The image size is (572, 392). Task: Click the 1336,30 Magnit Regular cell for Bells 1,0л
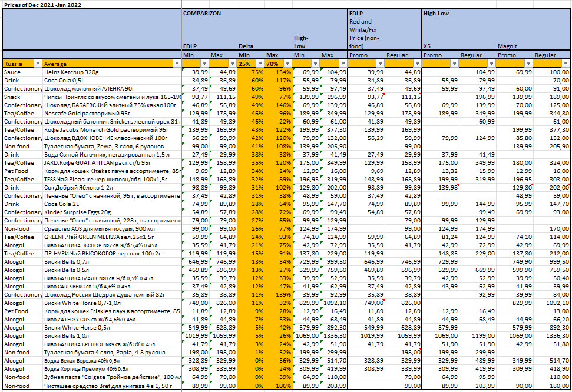coord(551,336)
